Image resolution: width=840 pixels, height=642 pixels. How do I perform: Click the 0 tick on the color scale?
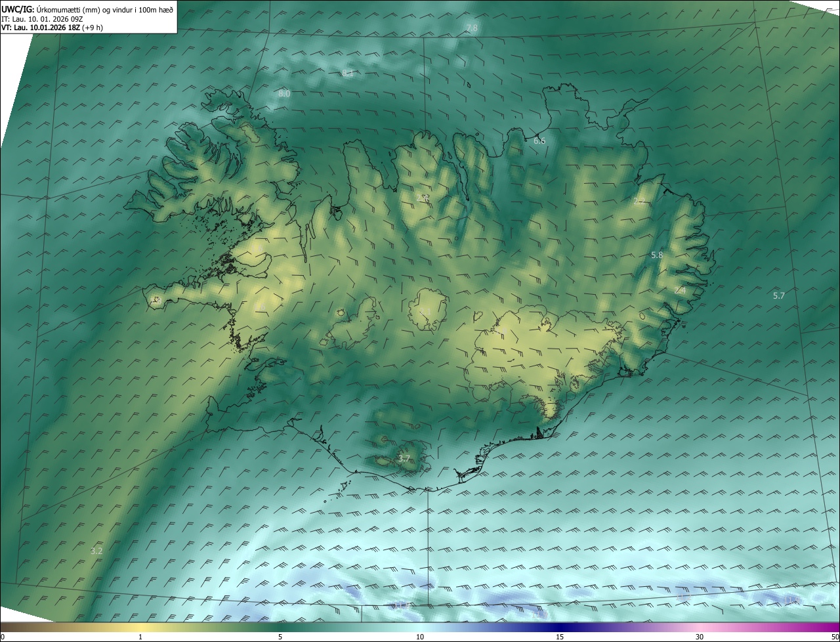point(3,637)
